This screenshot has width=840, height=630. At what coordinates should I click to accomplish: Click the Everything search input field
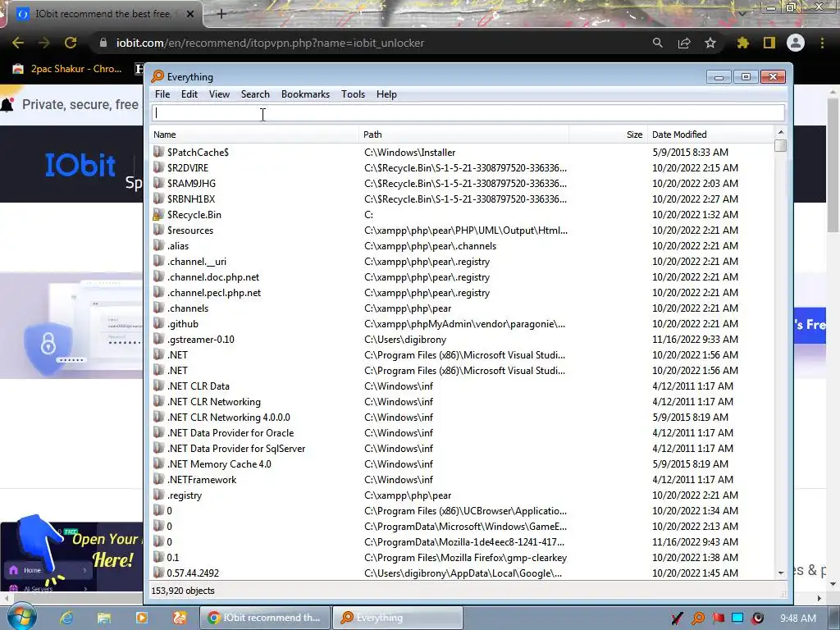tap(468, 113)
